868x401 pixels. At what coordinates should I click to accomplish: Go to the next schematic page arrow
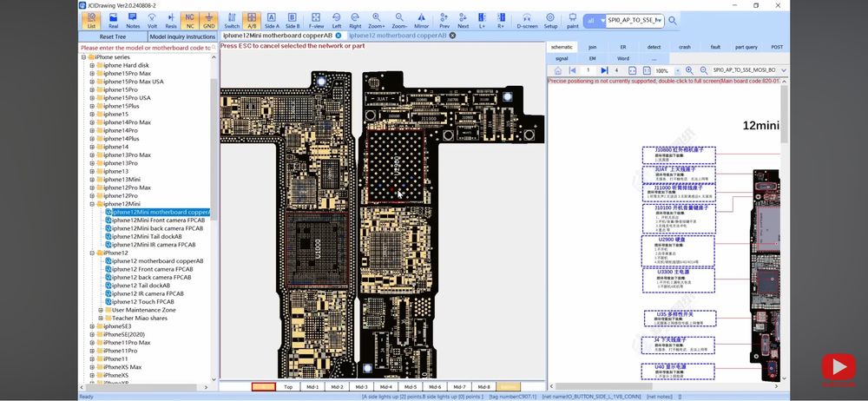click(x=604, y=71)
